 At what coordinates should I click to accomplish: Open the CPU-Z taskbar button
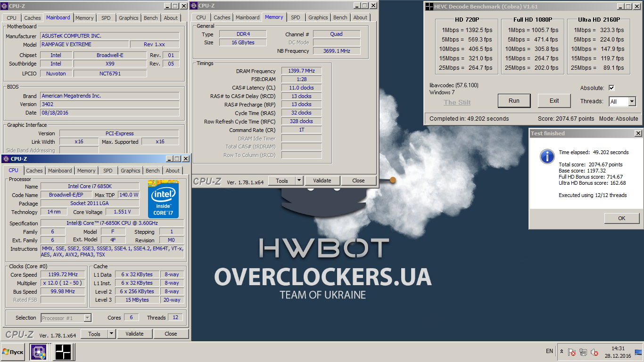[x=39, y=352]
